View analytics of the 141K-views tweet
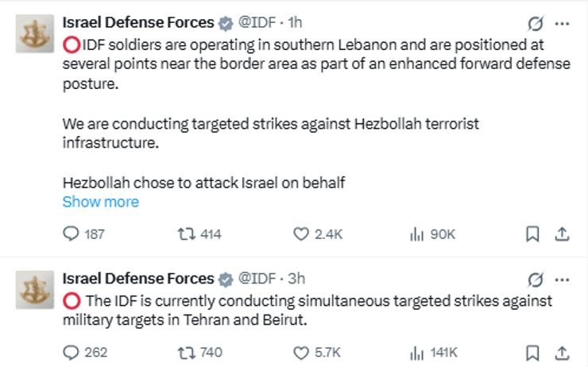 [415, 352]
